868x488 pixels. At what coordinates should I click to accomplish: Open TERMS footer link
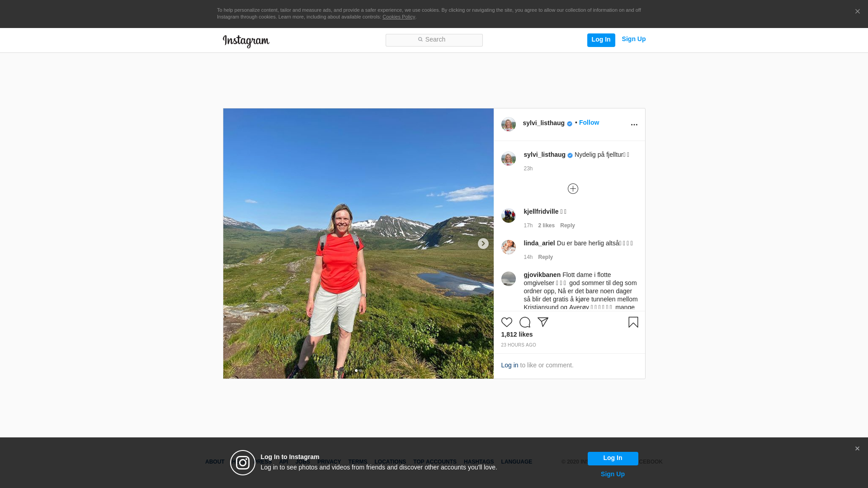click(357, 462)
